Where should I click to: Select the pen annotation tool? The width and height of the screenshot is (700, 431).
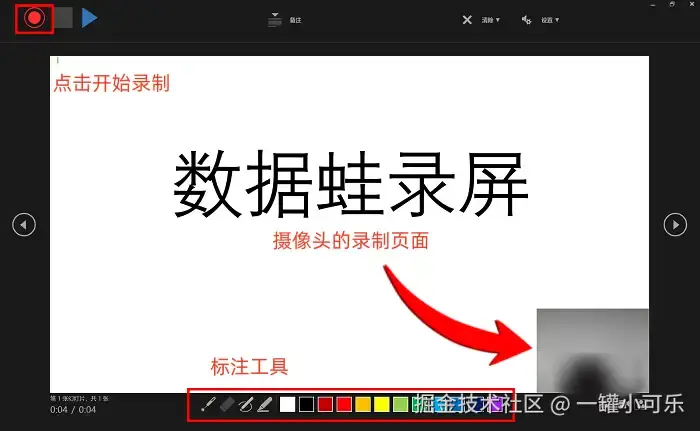pos(246,404)
